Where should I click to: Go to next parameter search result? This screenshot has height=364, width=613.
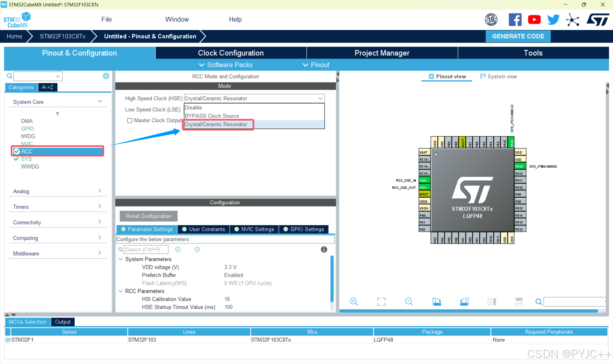tap(197, 250)
